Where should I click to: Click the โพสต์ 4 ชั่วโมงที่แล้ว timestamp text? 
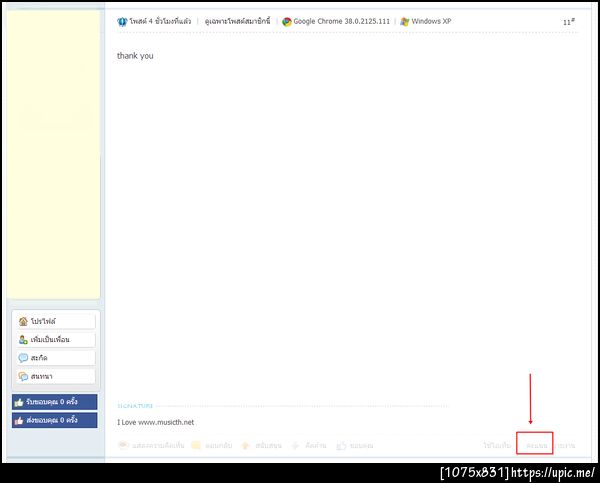160,21
